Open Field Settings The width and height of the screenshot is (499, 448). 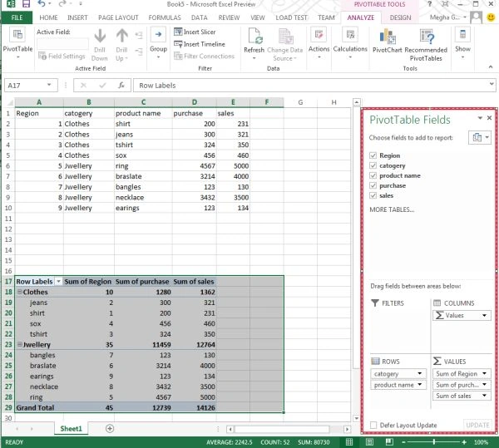62,57
